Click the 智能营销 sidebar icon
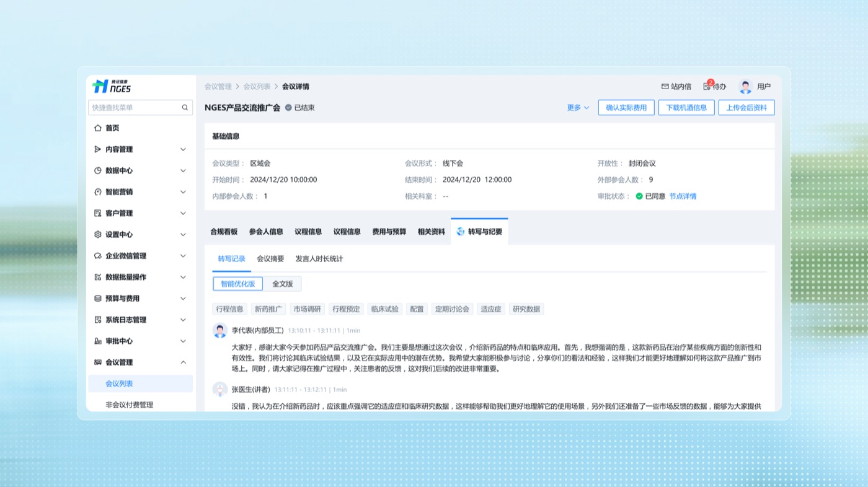Screen dimensions: 868x487 [97, 191]
